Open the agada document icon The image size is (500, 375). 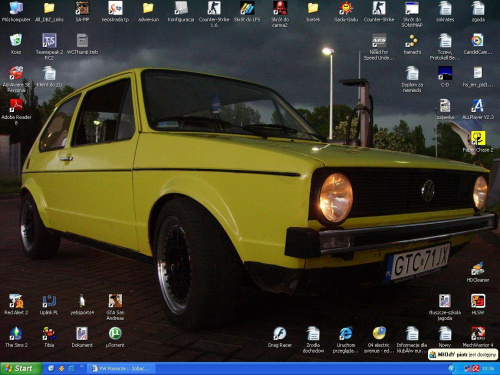click(478, 8)
